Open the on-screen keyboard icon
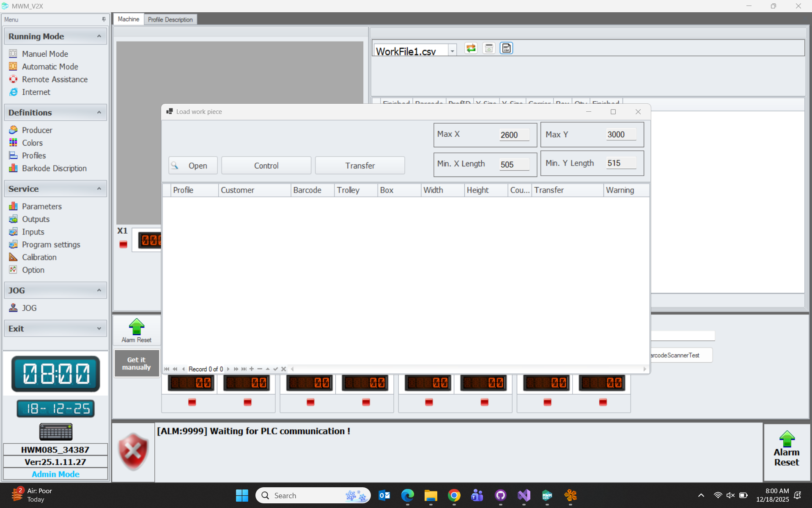812x508 pixels. 55,432
